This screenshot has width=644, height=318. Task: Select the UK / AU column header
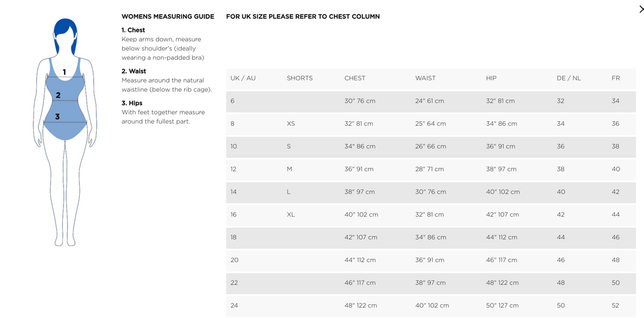pos(243,78)
